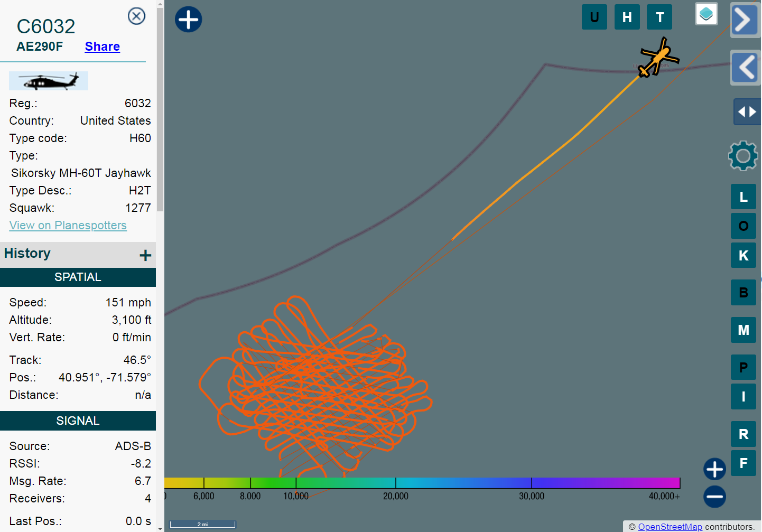Screen dimensions: 762x532
Task: Click the Last Pos. value 0.0 s
Action: click(138, 521)
